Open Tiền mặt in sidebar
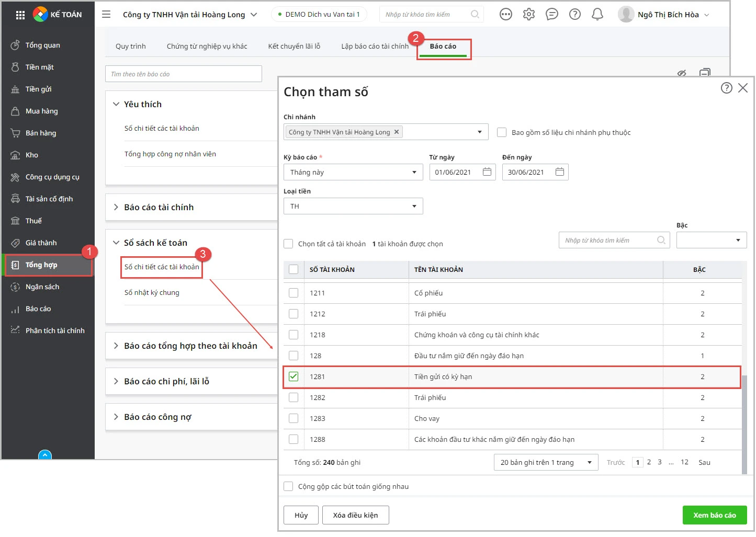The image size is (756, 537). click(x=40, y=67)
